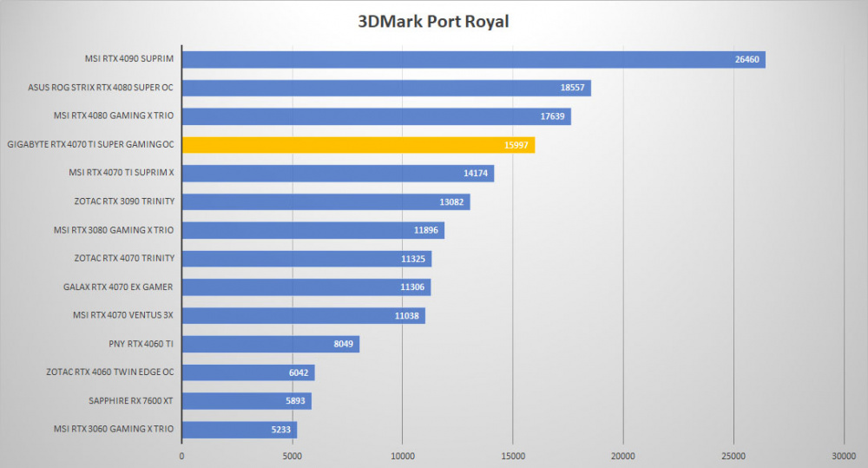868x468 pixels.
Task: Select the ZOTAC RTX 4070 TRINITY label
Action: 124,258
